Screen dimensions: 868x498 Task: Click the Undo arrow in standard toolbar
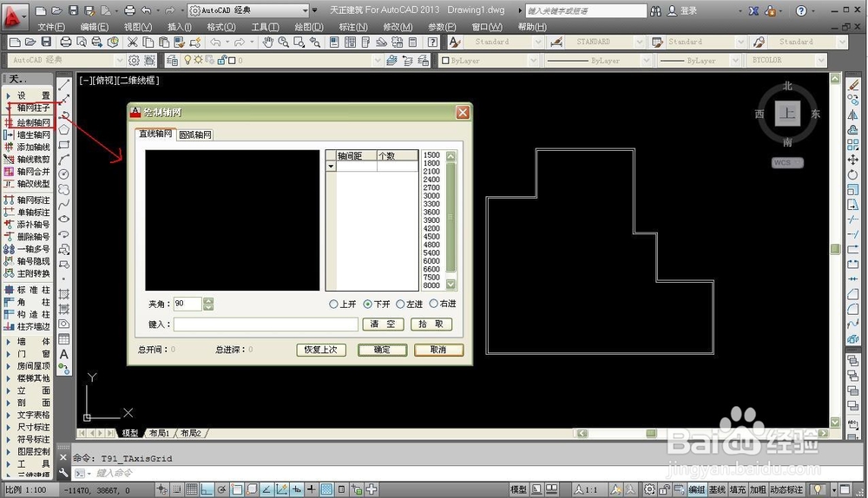[x=215, y=42]
